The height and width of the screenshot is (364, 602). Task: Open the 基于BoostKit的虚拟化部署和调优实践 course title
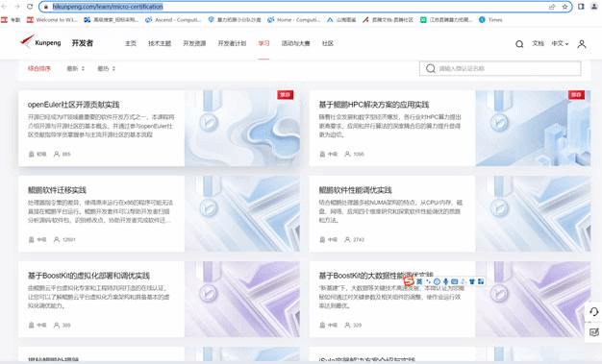(x=88, y=276)
